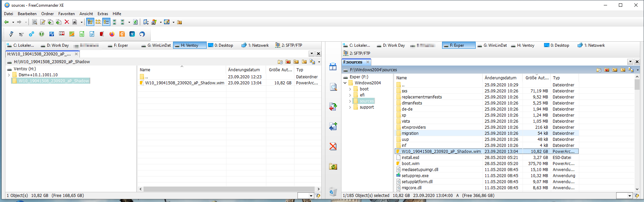The width and height of the screenshot is (644, 202).
Task: Click the green Back navigation arrow
Action: point(6,22)
